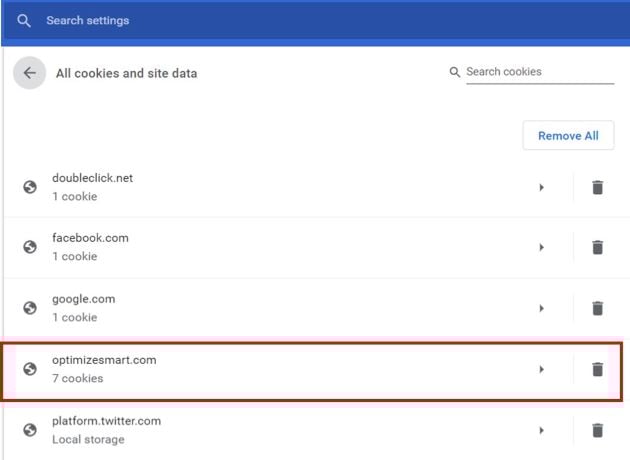Click the Search settings magnifier icon
Image resolution: width=630 pixels, height=460 pixels.
pyautogui.click(x=24, y=20)
